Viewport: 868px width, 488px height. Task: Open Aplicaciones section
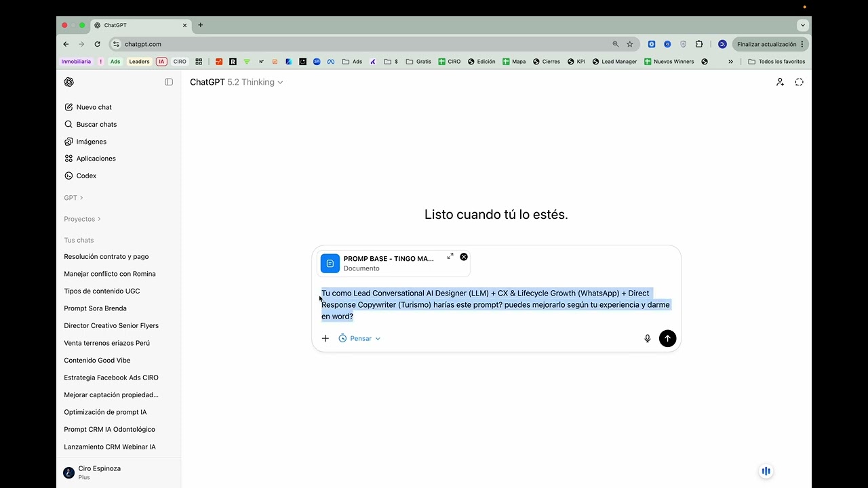pos(90,159)
